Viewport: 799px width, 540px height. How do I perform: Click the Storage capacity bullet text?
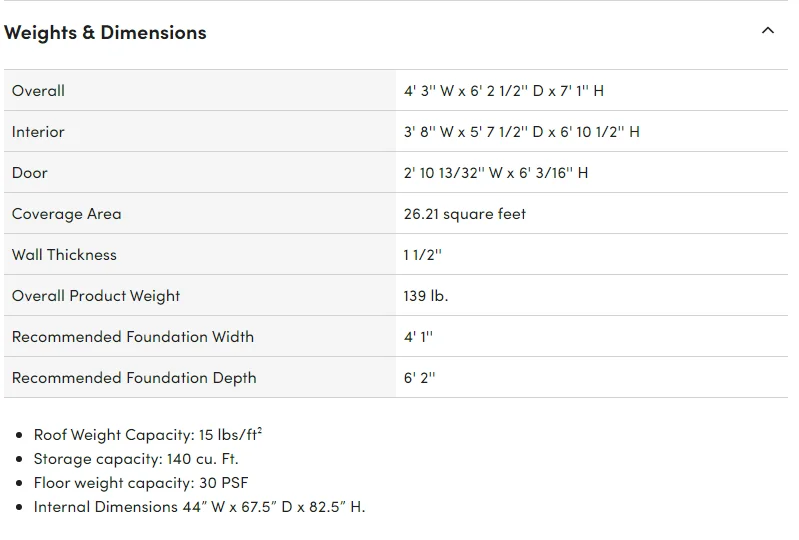point(136,459)
